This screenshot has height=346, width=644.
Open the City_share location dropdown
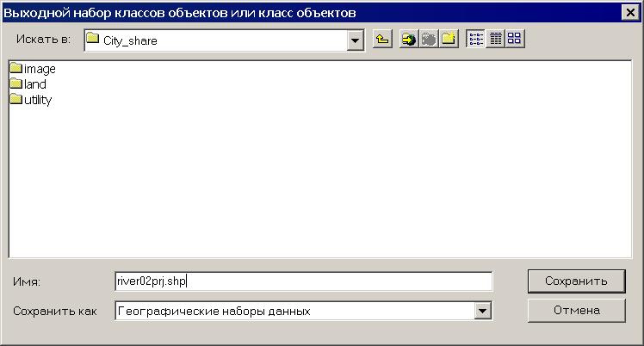tap(355, 40)
